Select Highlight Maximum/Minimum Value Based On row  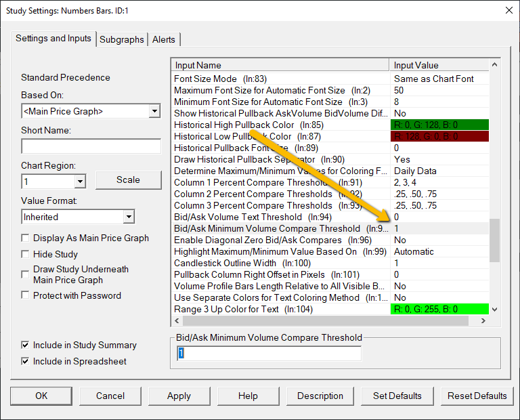pos(330,252)
